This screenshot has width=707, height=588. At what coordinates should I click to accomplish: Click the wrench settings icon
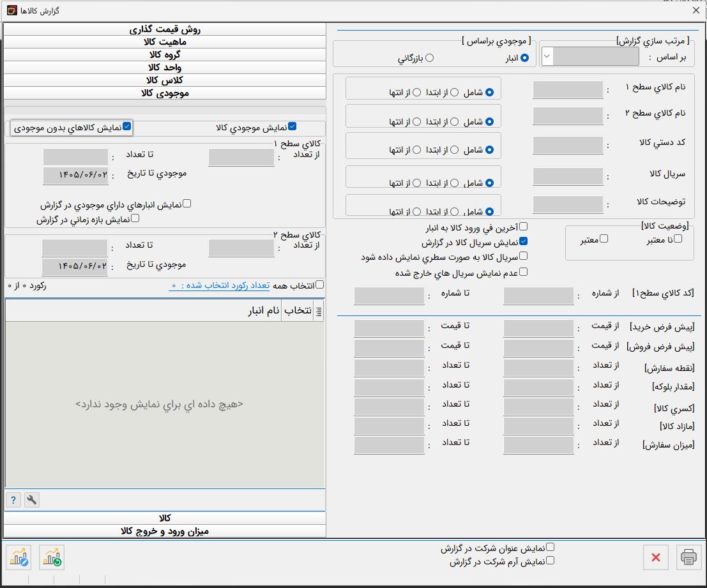(x=31, y=500)
